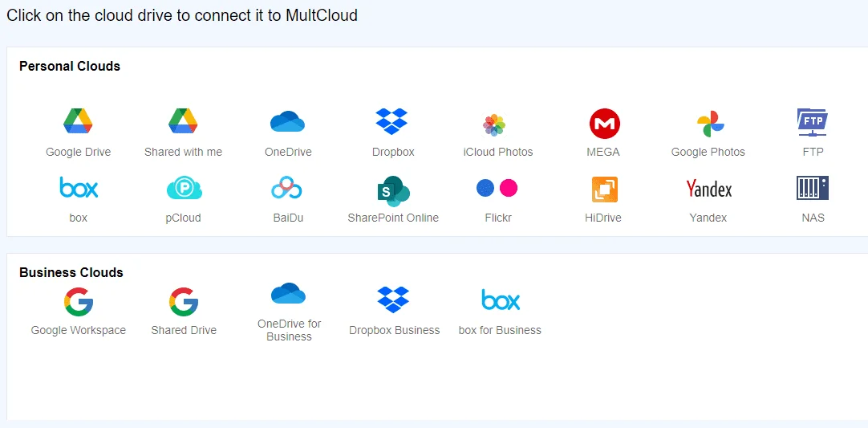Click the Google Drive text label
Viewport: 868px width, 428px height.
(78, 152)
